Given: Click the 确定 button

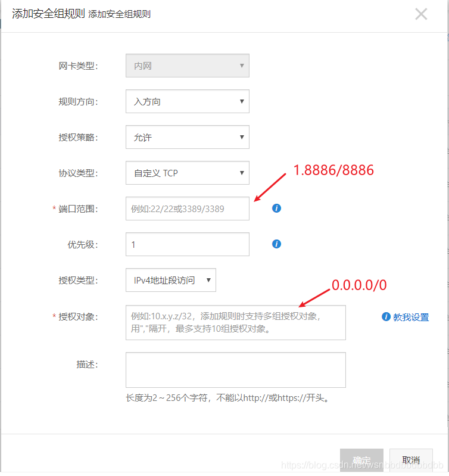Looking at the screenshot, I should (x=361, y=461).
